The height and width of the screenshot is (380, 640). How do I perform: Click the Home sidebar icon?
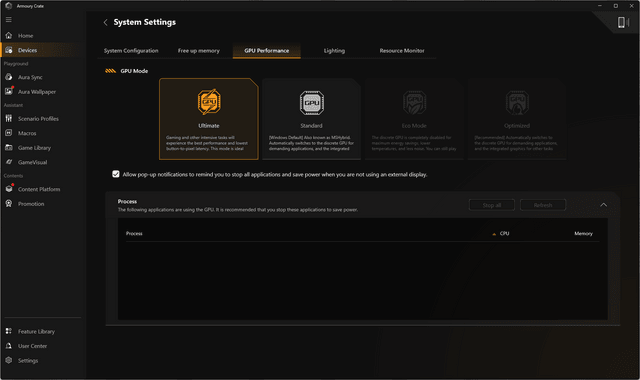click(x=9, y=36)
